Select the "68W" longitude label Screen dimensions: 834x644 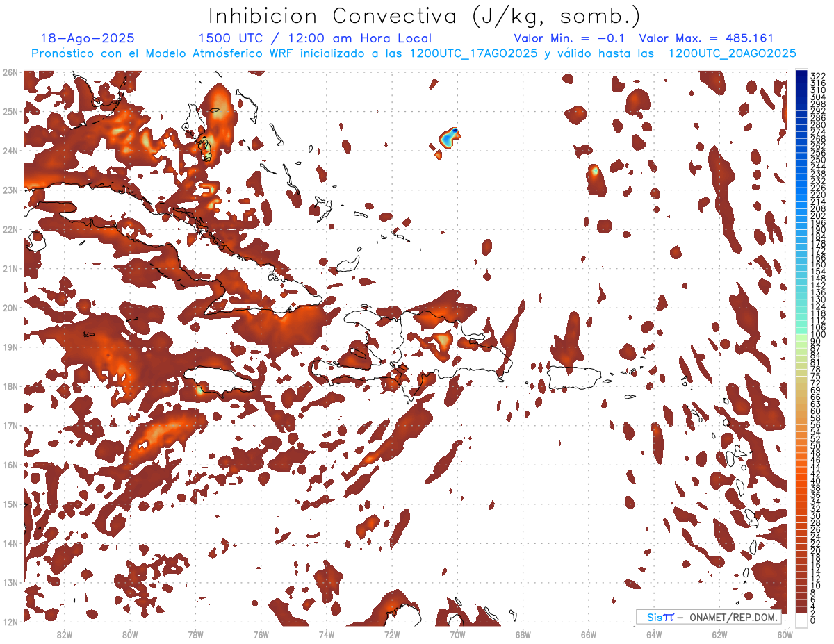pyautogui.click(x=523, y=635)
